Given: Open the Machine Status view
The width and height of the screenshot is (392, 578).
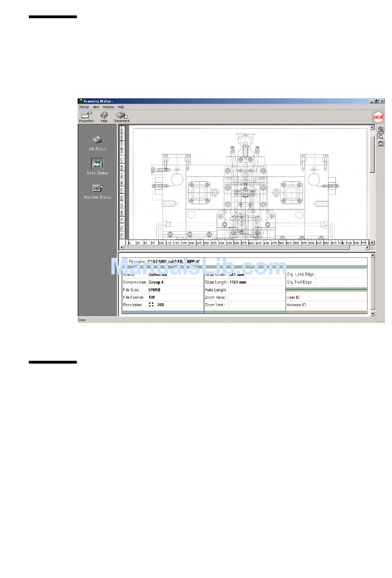Looking at the screenshot, I should pyautogui.click(x=97, y=190).
